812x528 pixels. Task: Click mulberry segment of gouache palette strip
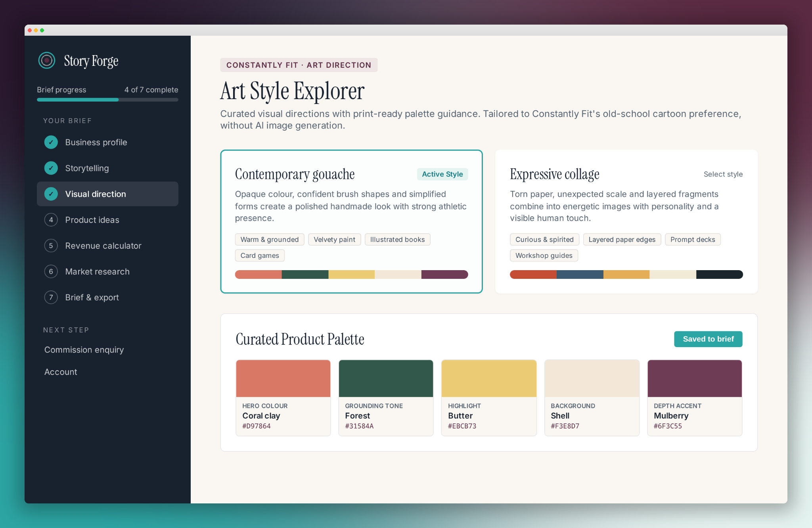tap(444, 275)
